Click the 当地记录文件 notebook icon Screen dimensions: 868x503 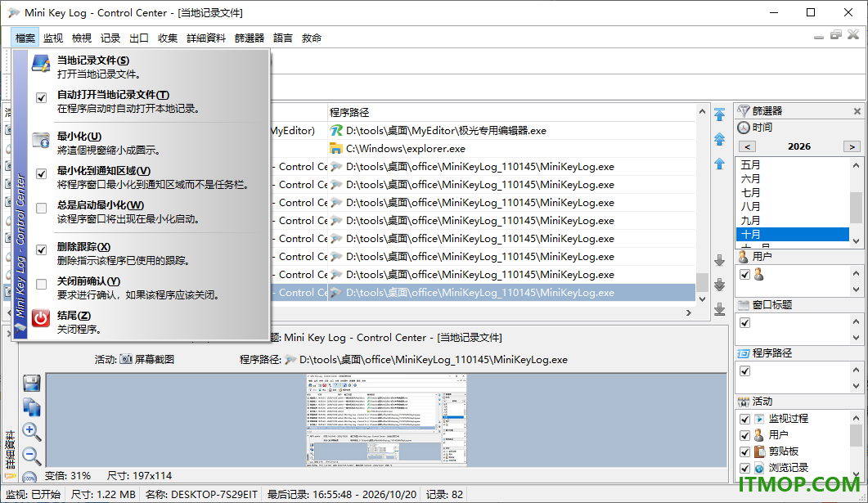(41, 63)
